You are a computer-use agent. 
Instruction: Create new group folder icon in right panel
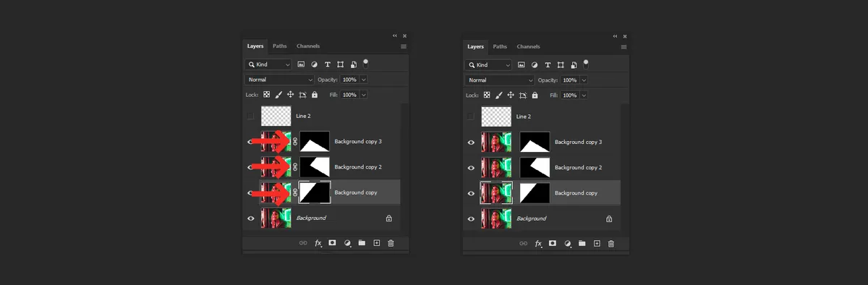tap(582, 244)
